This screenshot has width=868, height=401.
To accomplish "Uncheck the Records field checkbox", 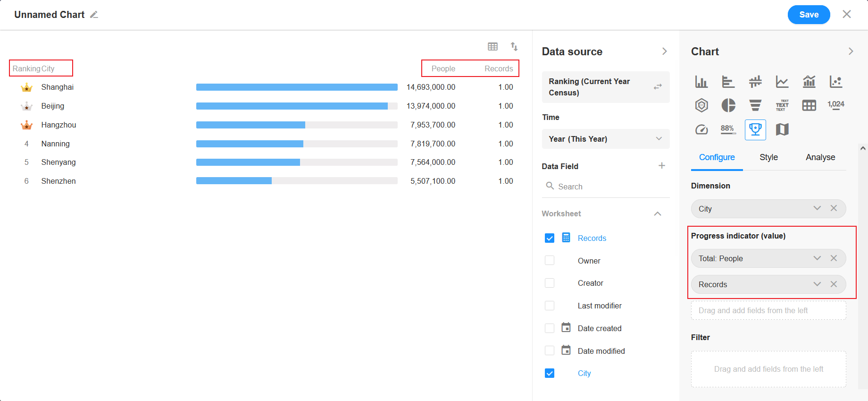I will click(x=550, y=238).
